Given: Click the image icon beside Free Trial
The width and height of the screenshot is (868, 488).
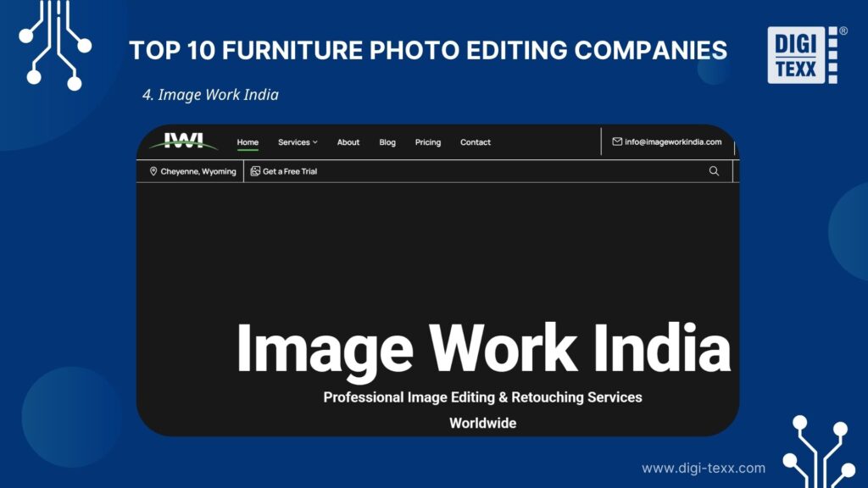Looking at the screenshot, I should click(255, 171).
